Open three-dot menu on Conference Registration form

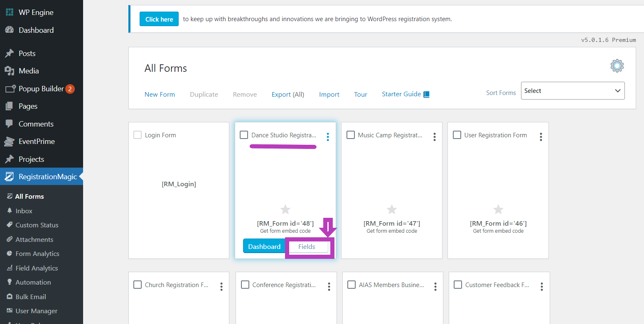pyautogui.click(x=329, y=286)
